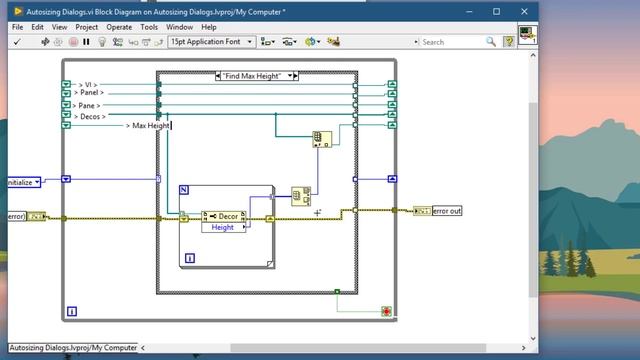Click the Array Max & Min node

click(301, 196)
